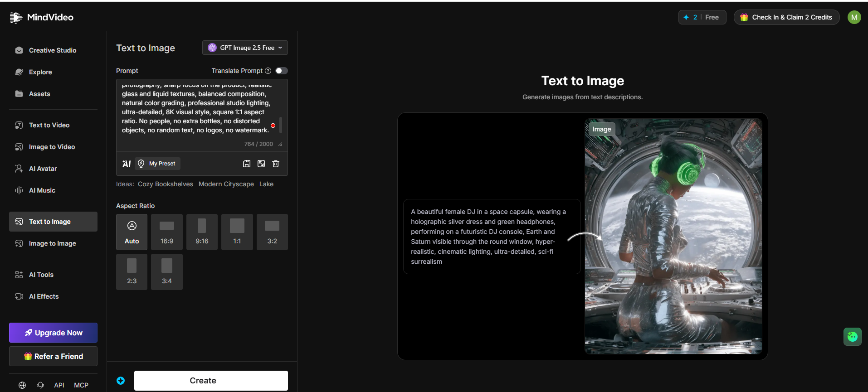
Task: Pick the 3:2 aspect ratio
Action: click(272, 232)
